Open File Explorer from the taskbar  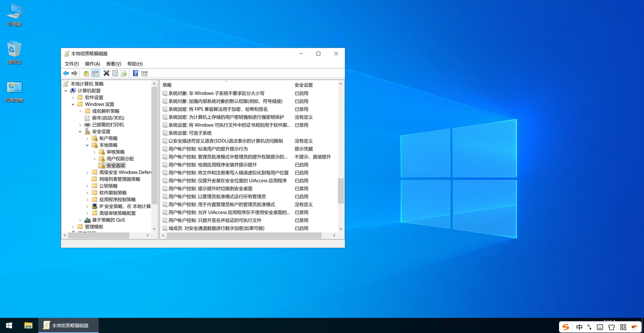click(28, 326)
